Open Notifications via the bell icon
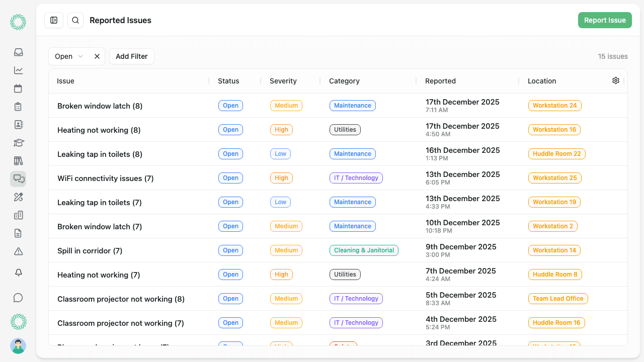 pos(18,272)
